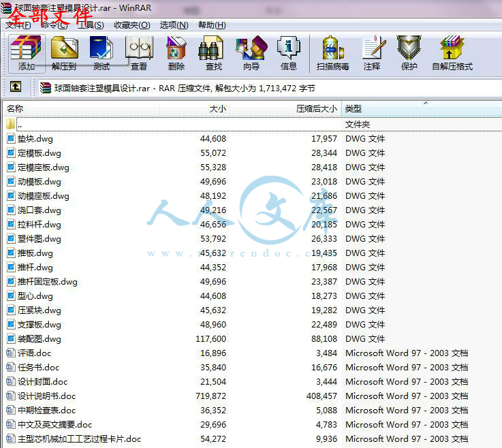This screenshot has height=448, width=502.
Task: Click the 文件夹 type cell
Action: [x=358, y=124]
